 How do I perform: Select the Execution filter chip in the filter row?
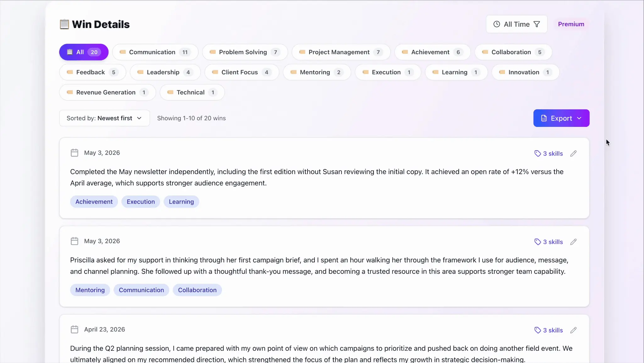[x=388, y=72]
